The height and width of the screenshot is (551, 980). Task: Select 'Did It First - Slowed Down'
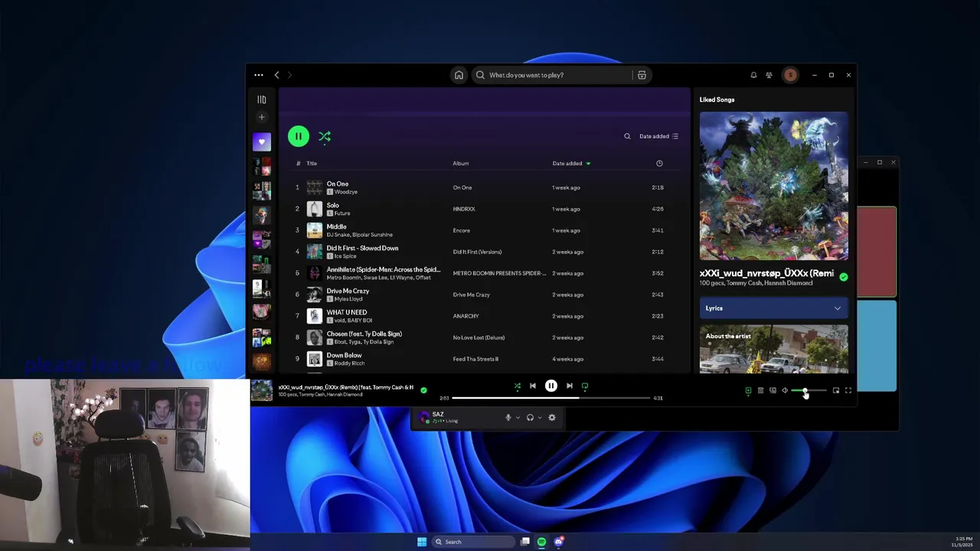tap(363, 248)
